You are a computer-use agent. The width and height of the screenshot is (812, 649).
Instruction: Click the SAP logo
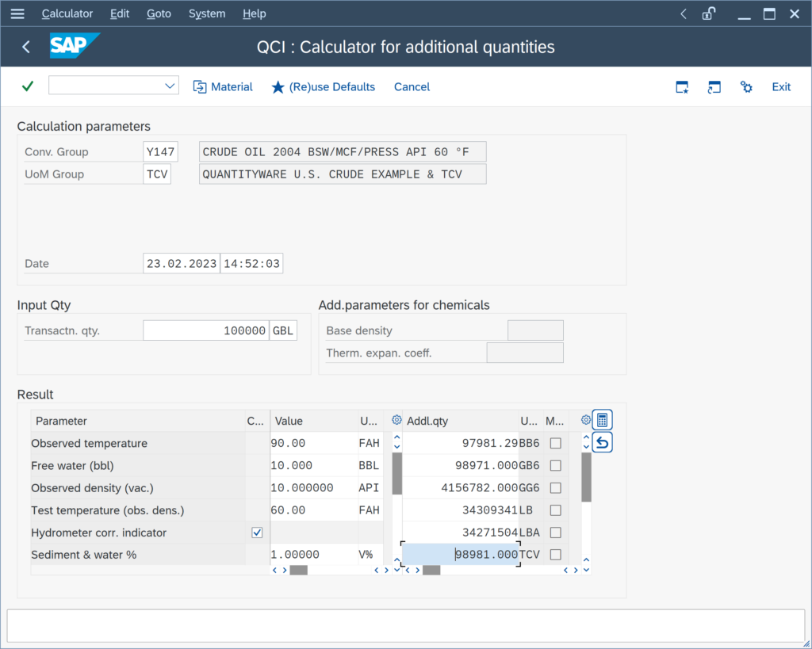[x=75, y=45]
